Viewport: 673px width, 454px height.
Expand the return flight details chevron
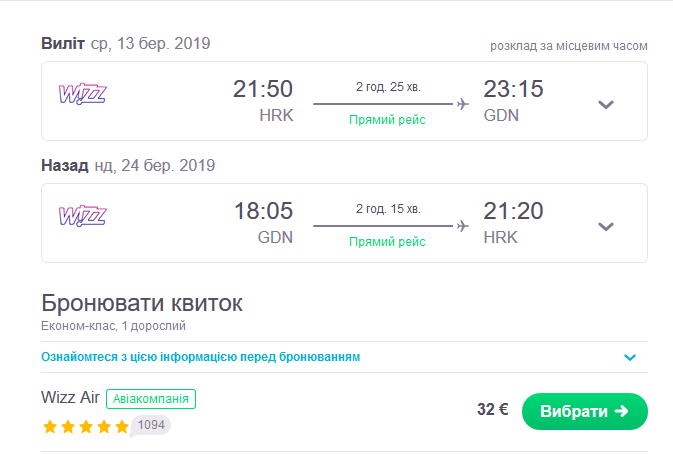[605, 226]
